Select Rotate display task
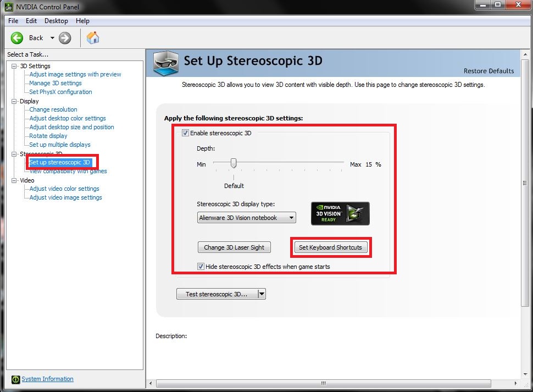Image resolution: width=533 pixels, height=392 pixels. (x=48, y=136)
